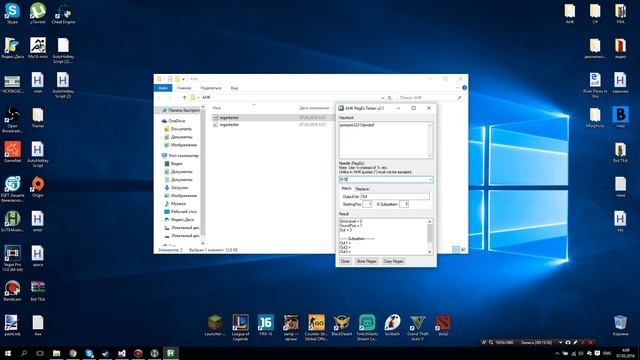
Task: Select Downloads in Explorer navigation pane
Action: (x=176, y=188)
